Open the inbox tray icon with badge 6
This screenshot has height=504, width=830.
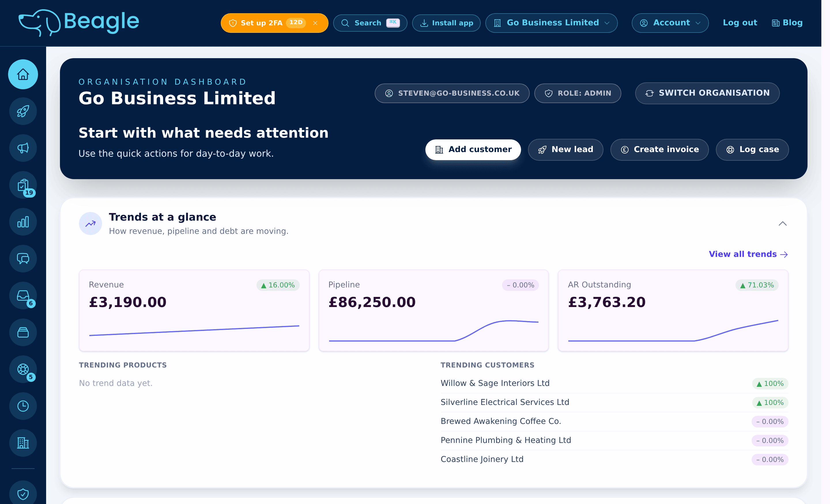click(x=23, y=295)
